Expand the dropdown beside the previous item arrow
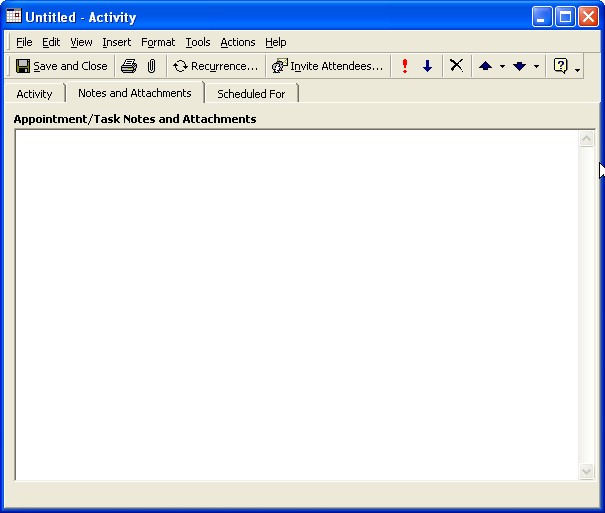 pyautogui.click(x=502, y=66)
